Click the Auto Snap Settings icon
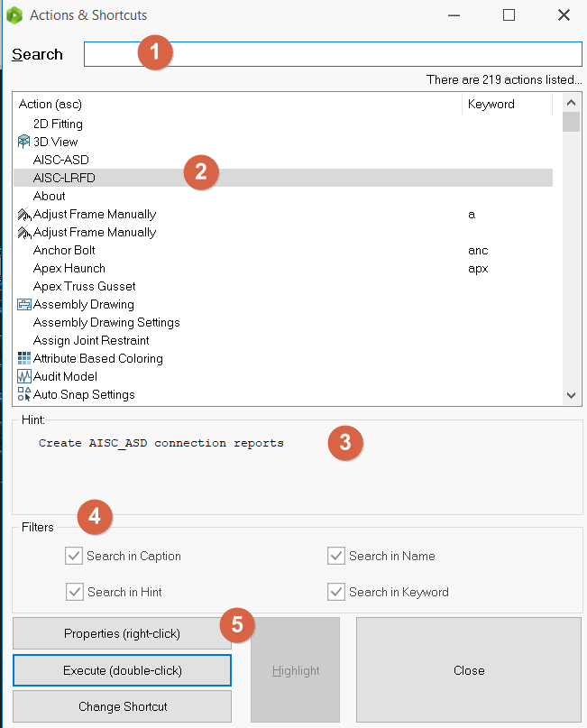587x728 pixels. click(23, 394)
